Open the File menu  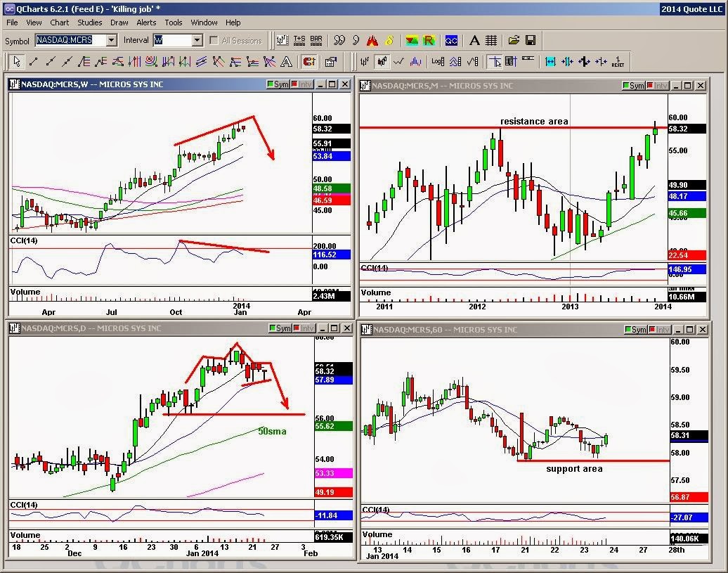pyautogui.click(x=12, y=22)
